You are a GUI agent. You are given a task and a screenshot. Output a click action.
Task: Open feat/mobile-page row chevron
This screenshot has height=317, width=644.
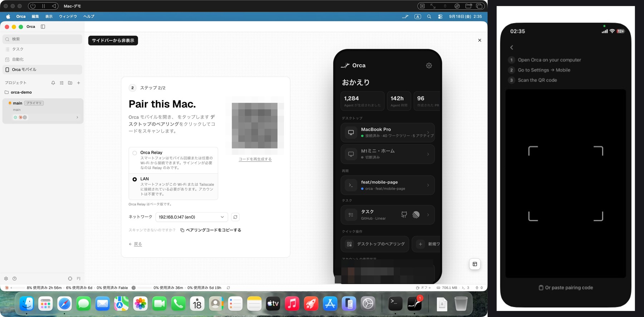428,185
